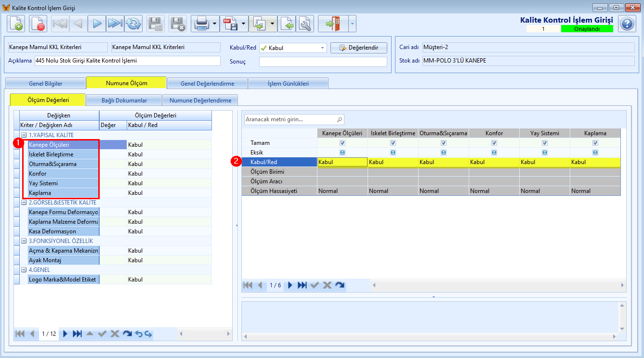Toggle Tamam checkbox under Yay Sistemi
The image size is (644, 358).
(x=545, y=143)
